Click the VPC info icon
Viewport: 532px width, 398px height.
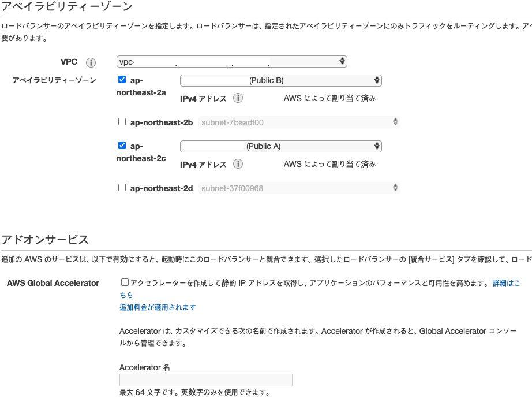click(x=91, y=62)
